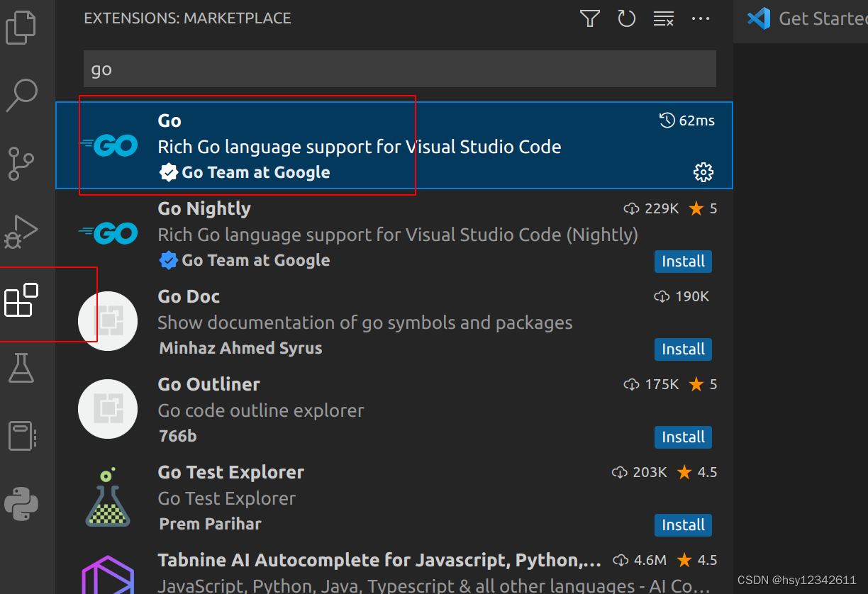The image size is (868, 594).
Task: Install the Go Doc extension
Action: tap(683, 349)
